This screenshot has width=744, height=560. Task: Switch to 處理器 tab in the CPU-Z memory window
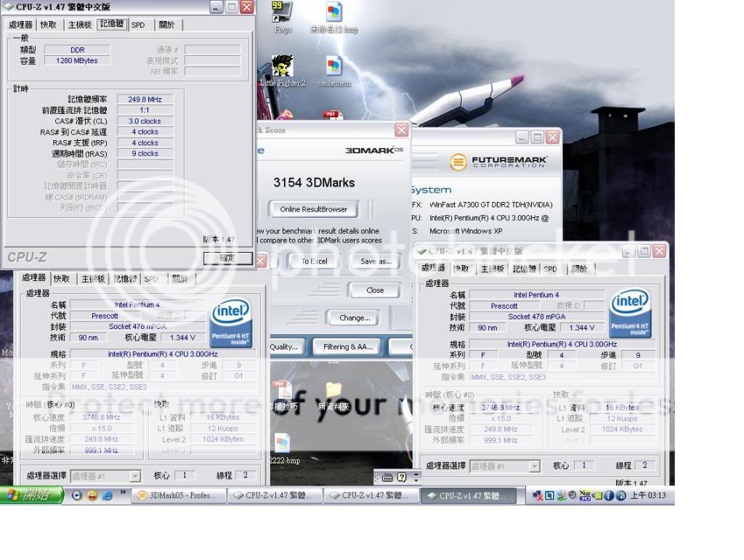(x=20, y=25)
